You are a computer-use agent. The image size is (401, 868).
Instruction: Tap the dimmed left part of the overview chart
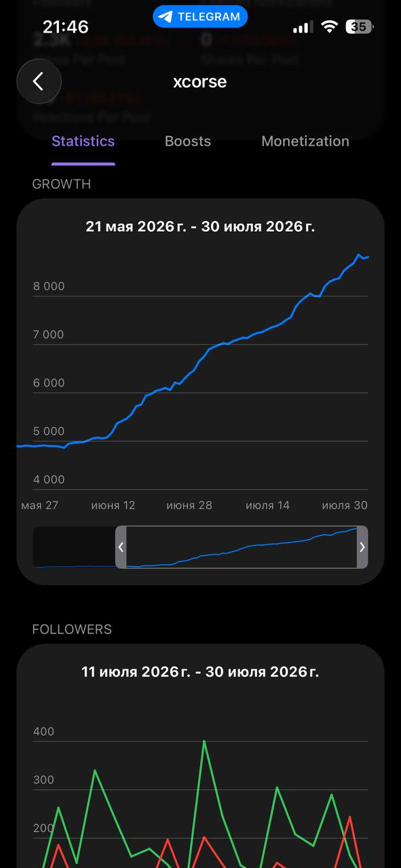(x=74, y=547)
